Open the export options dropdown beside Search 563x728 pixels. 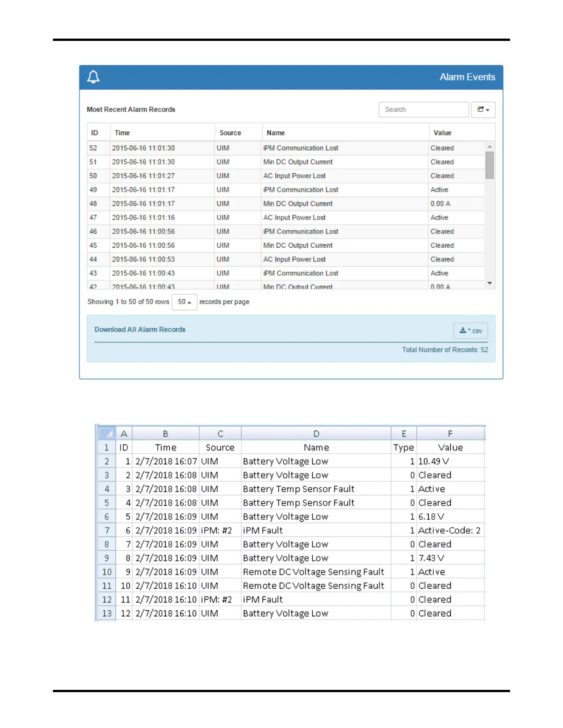[483, 109]
